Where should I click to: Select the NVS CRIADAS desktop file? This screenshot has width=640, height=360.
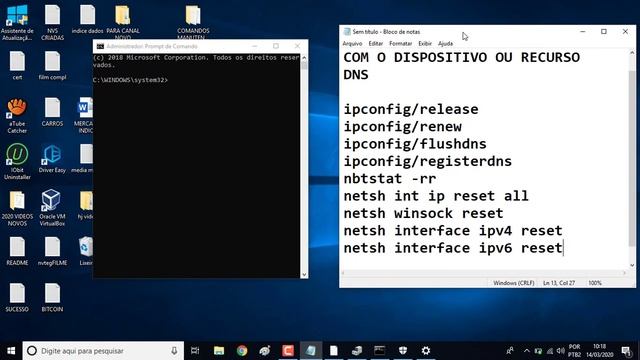[x=52, y=22]
